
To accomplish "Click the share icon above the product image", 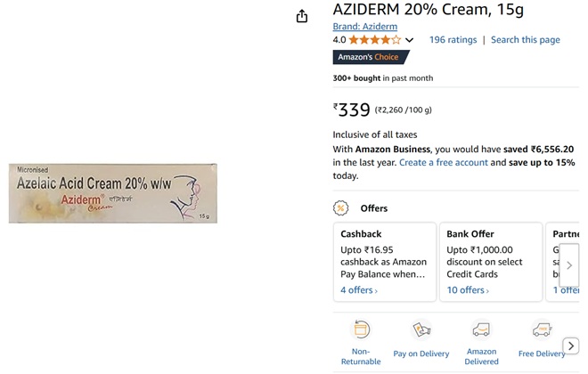I will [302, 16].
